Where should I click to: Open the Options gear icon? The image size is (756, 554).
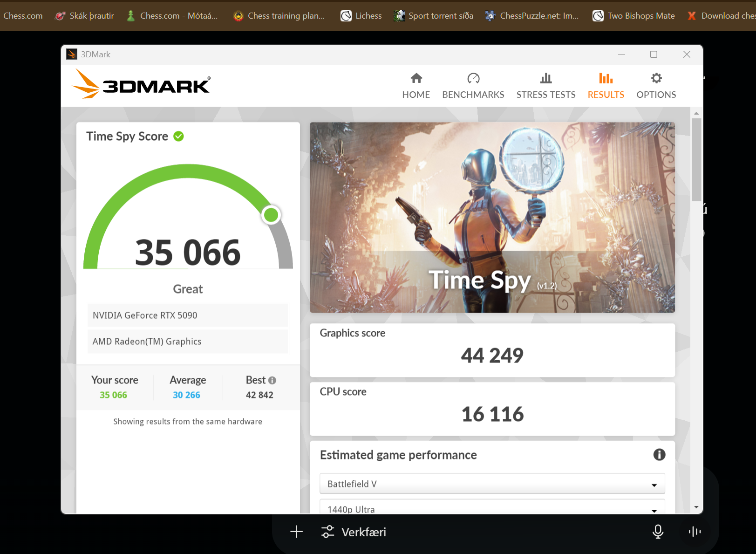(x=656, y=78)
